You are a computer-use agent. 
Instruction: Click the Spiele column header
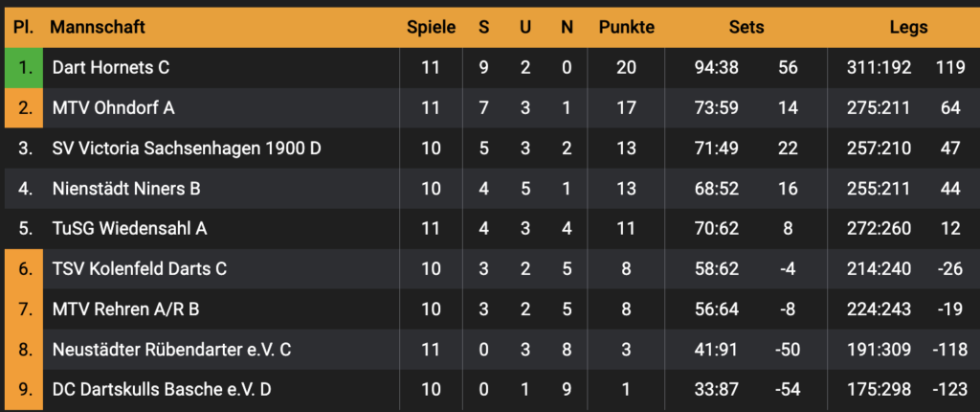(x=431, y=27)
